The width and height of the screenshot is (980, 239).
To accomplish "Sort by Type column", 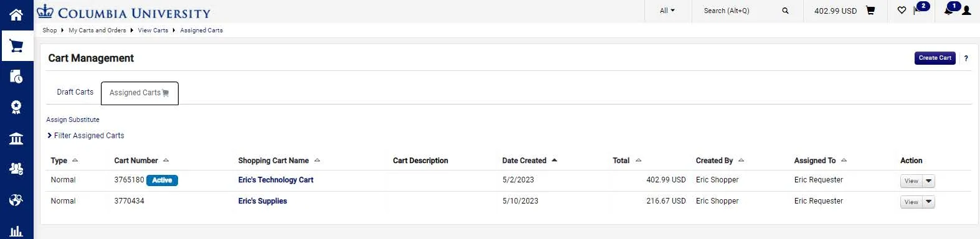I will coord(64,161).
